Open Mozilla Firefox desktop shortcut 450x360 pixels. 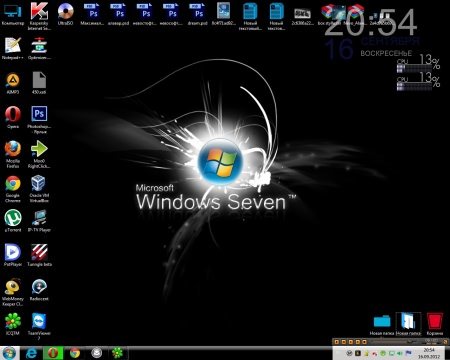(13, 154)
